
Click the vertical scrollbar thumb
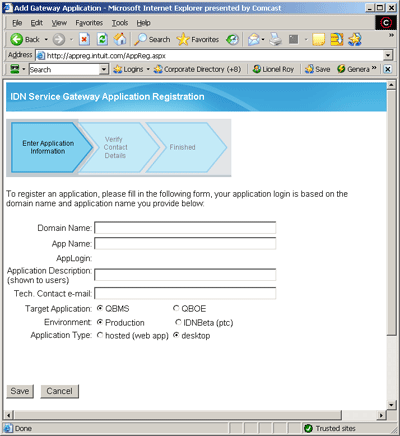391,212
